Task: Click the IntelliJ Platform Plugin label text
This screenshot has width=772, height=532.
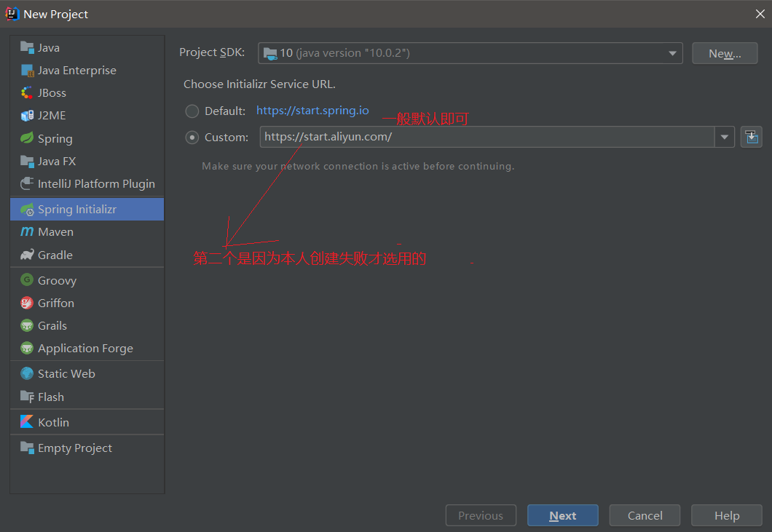Action: click(96, 184)
